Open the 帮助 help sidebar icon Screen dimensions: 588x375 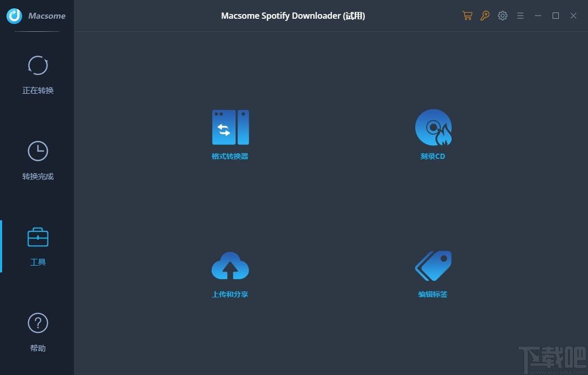pos(37,322)
